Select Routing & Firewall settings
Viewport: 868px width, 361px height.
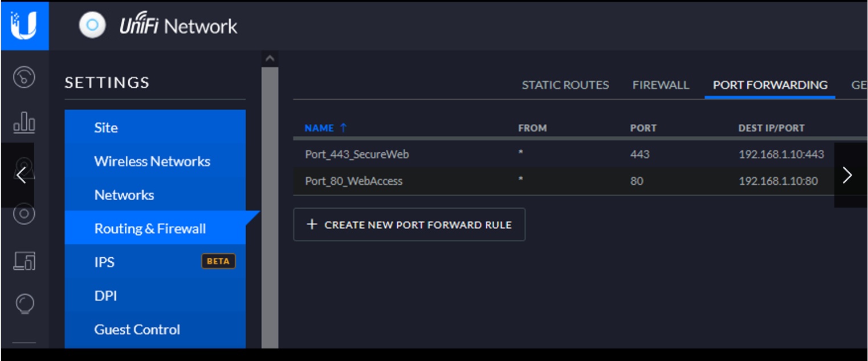(x=155, y=228)
